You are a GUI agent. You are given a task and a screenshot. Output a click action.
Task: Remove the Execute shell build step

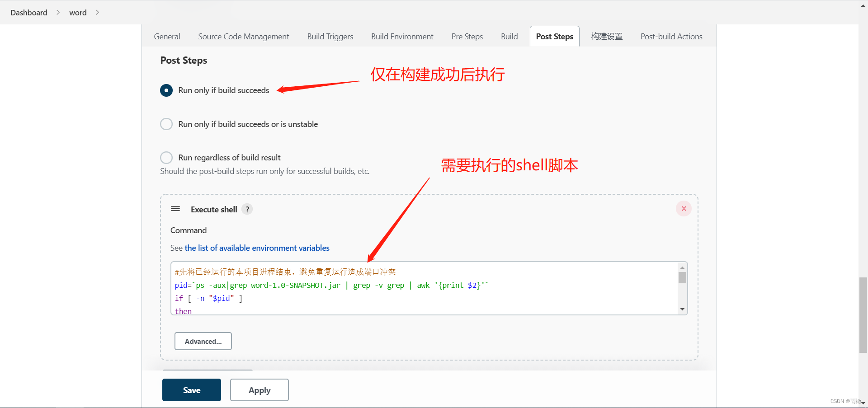pos(684,209)
